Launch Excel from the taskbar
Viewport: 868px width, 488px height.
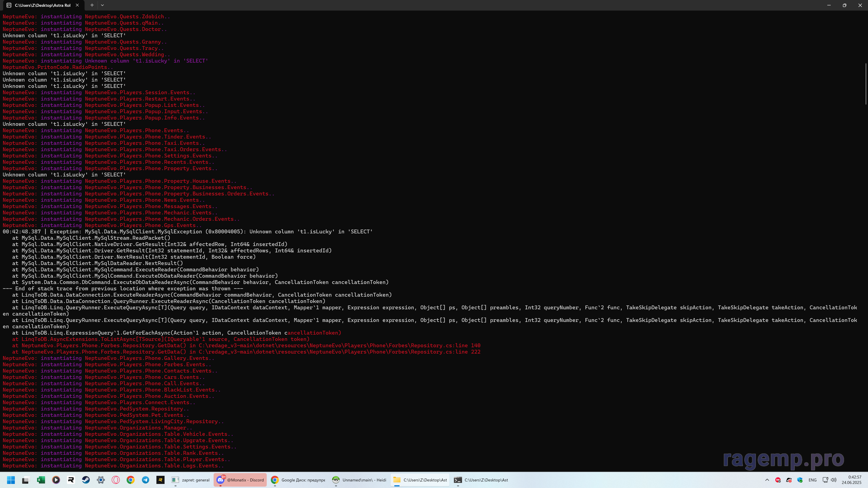click(41, 480)
